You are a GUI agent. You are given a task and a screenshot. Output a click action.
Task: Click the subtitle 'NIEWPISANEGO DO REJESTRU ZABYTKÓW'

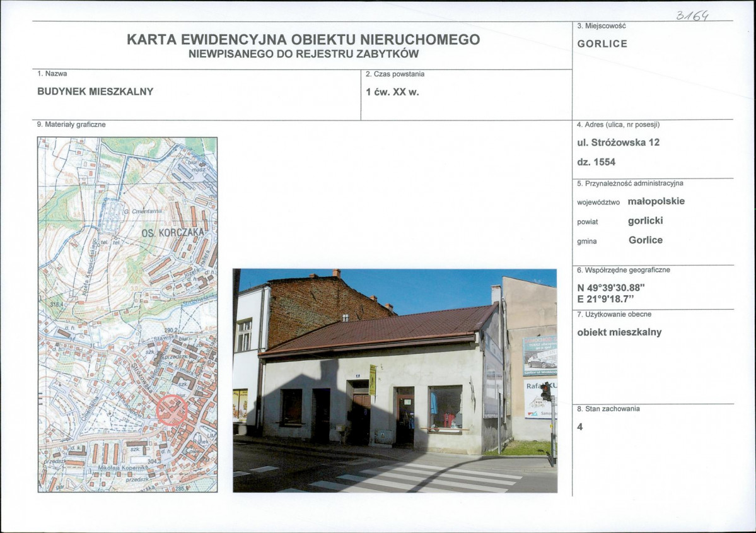pyautogui.click(x=303, y=54)
